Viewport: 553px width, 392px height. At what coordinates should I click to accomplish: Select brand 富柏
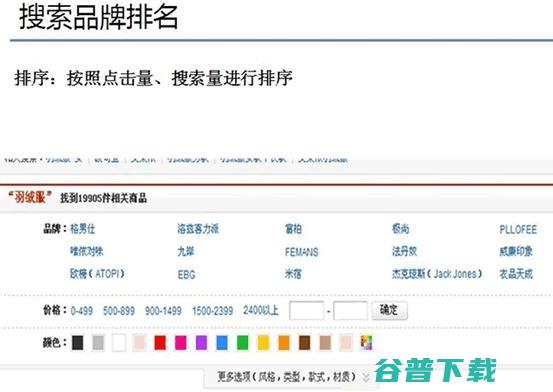[293, 229]
